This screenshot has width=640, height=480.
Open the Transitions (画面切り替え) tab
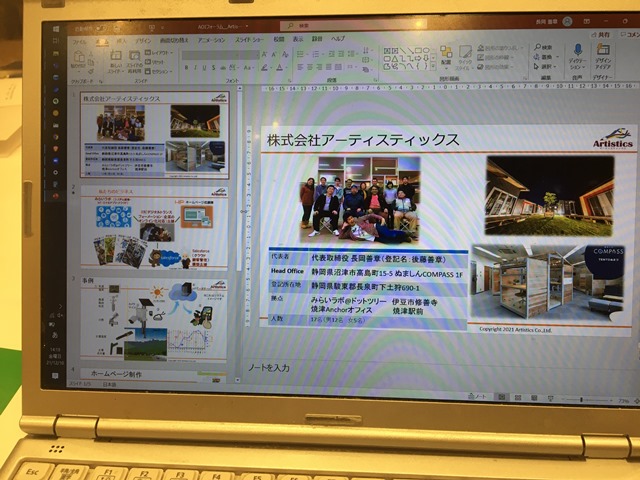point(174,40)
